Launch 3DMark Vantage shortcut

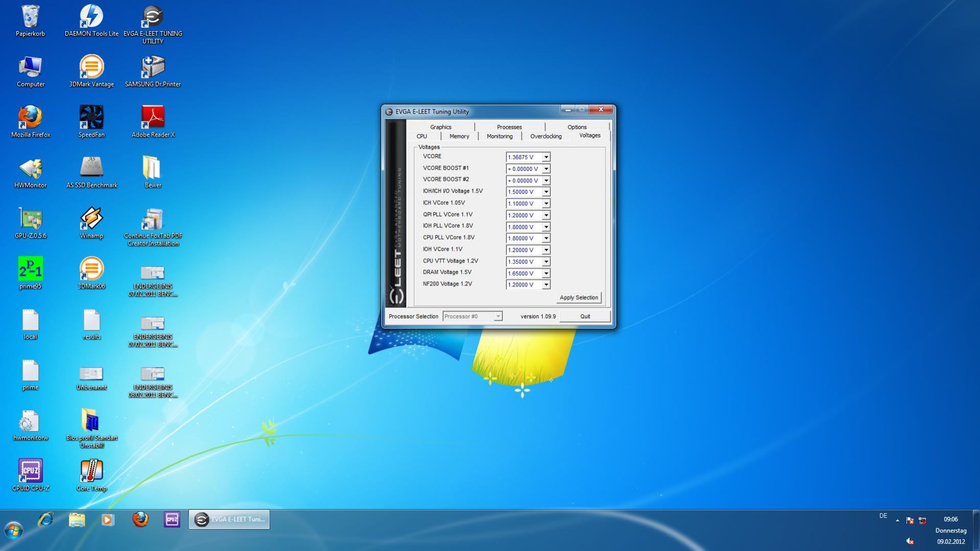(91, 71)
